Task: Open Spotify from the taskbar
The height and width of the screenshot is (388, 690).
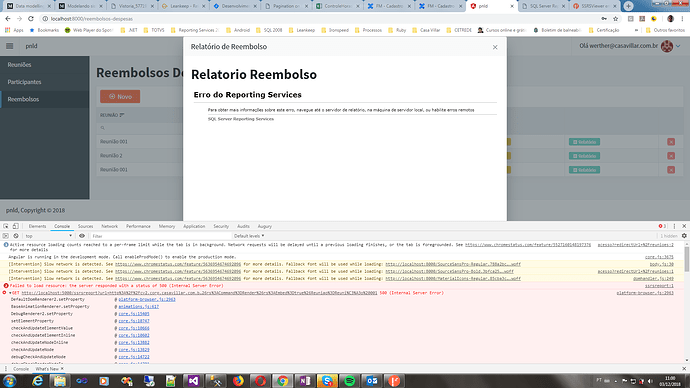Action: pos(349,381)
